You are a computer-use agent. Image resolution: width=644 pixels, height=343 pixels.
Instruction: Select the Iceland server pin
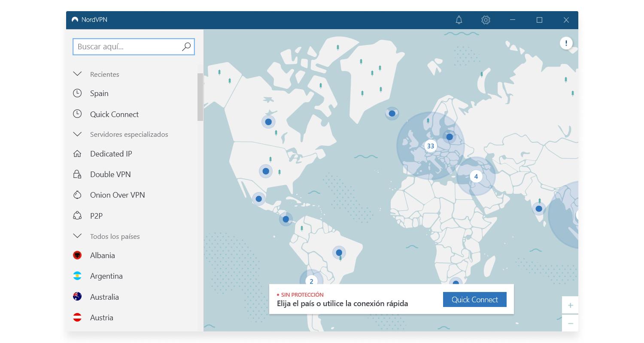pos(392,114)
